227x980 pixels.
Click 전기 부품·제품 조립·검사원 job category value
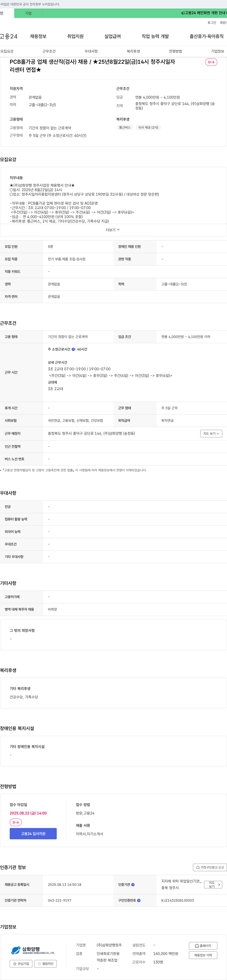click(67, 259)
